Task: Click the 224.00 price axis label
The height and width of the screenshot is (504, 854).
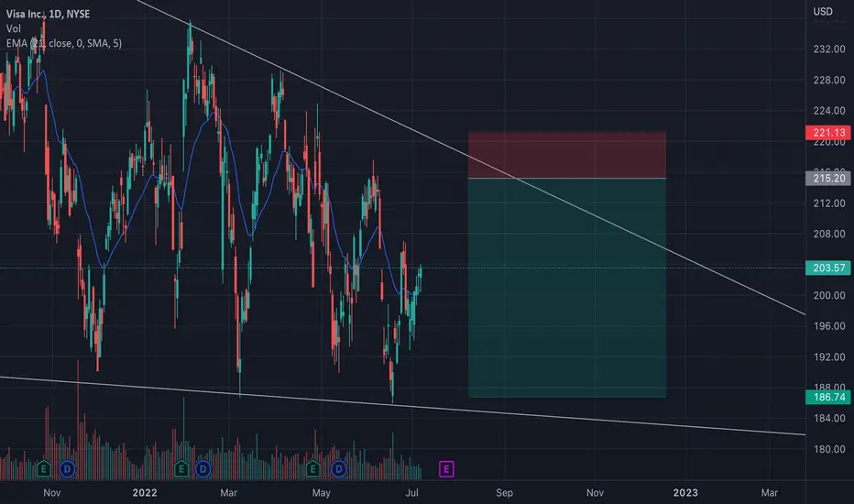Action: tap(829, 111)
